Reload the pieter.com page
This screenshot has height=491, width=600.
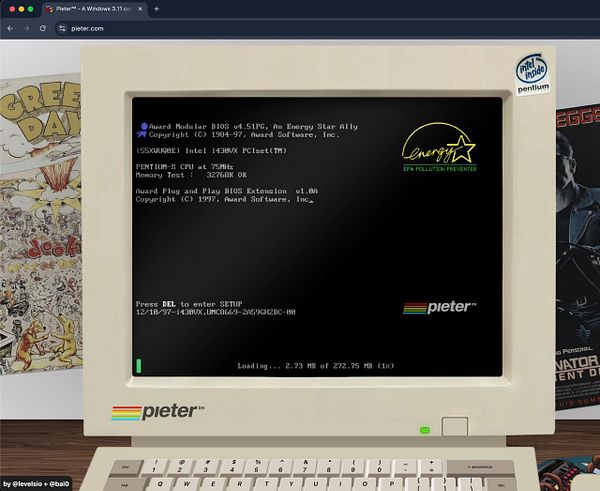(43, 28)
